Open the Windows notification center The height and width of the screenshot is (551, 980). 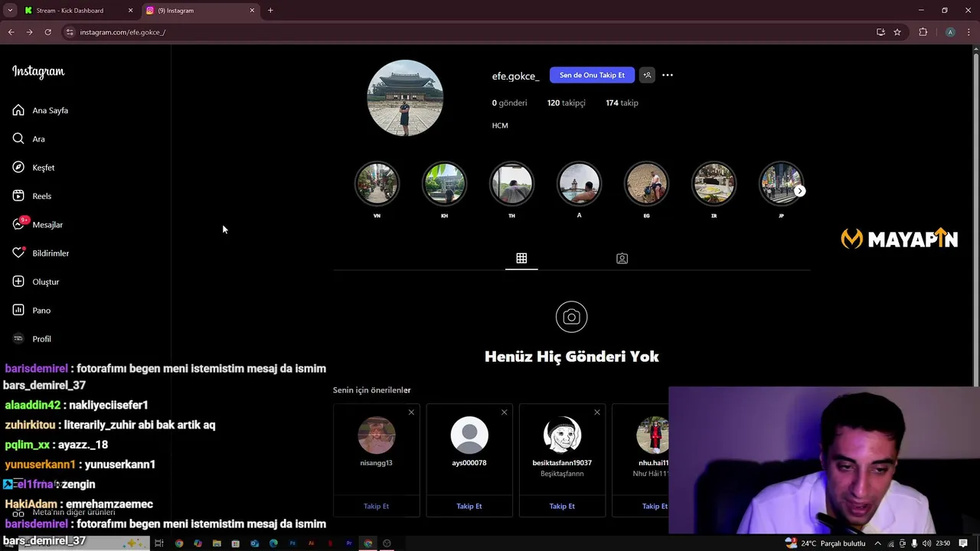coord(963,543)
